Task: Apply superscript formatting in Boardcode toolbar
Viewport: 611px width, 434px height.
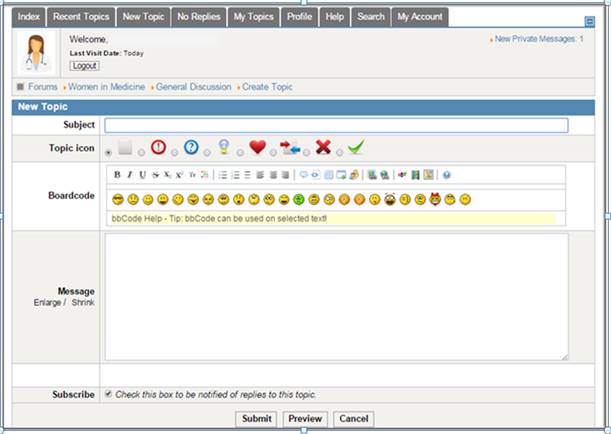Action: (179, 175)
